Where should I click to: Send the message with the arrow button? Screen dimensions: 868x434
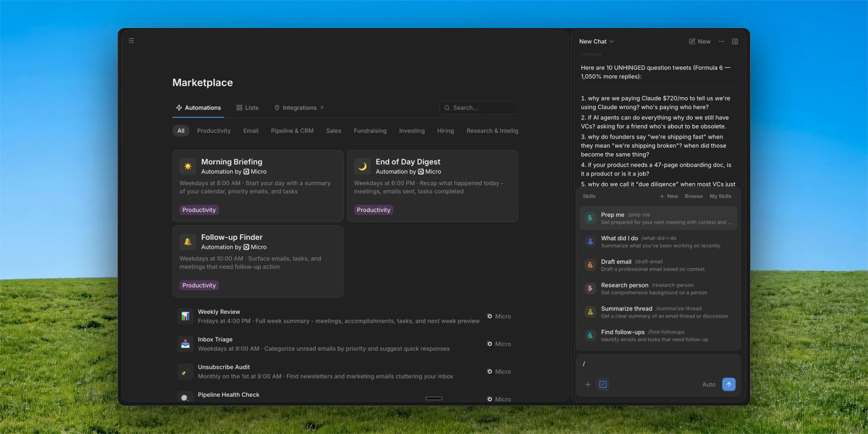tap(729, 385)
